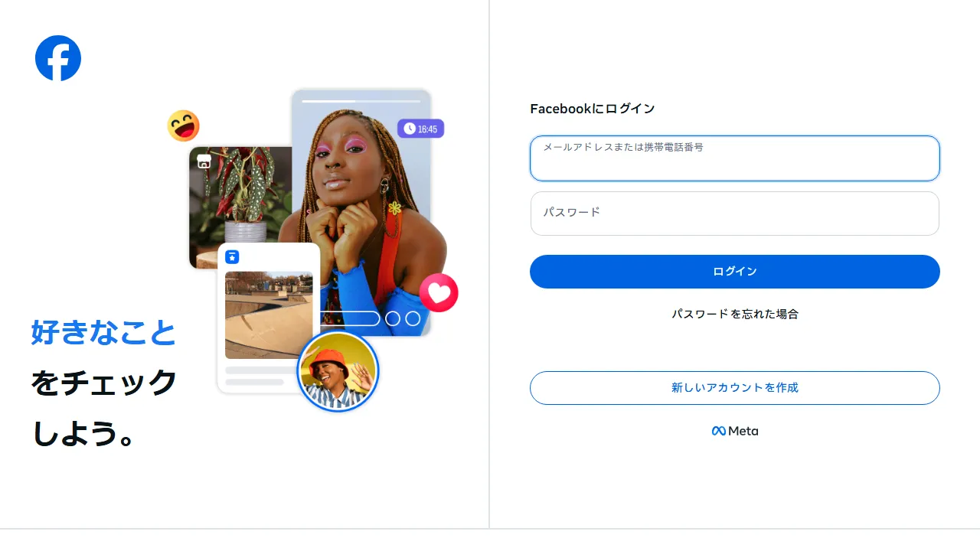Click the Facebook logo icon
Image resolution: width=980 pixels, height=551 pixels.
coord(58,58)
